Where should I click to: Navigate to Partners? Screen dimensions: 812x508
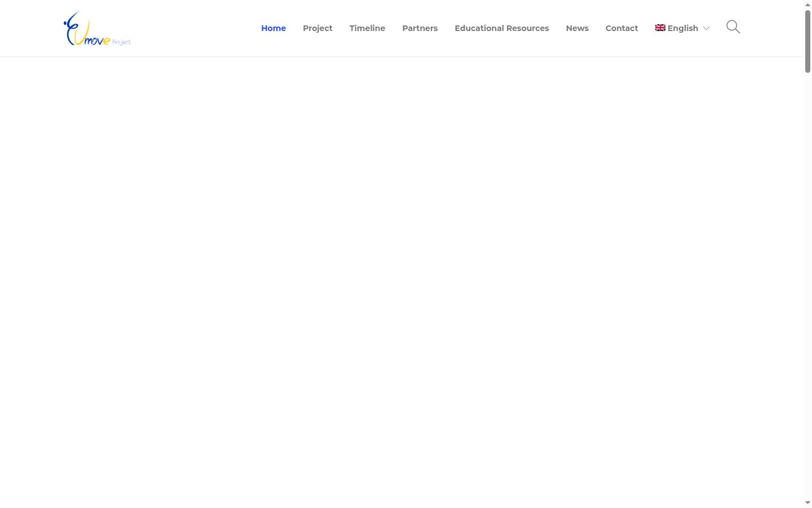[420, 28]
